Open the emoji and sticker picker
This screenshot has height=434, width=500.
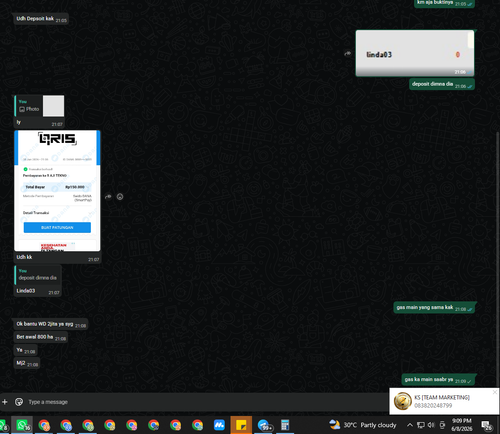[x=19, y=402]
